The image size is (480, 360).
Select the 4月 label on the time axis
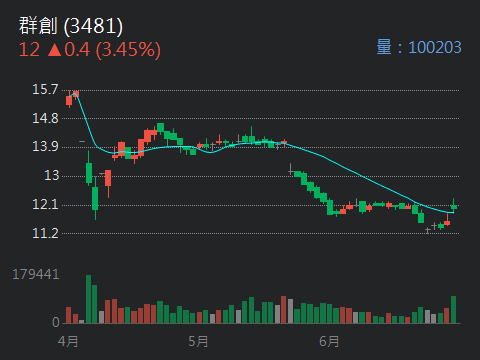[68, 341]
